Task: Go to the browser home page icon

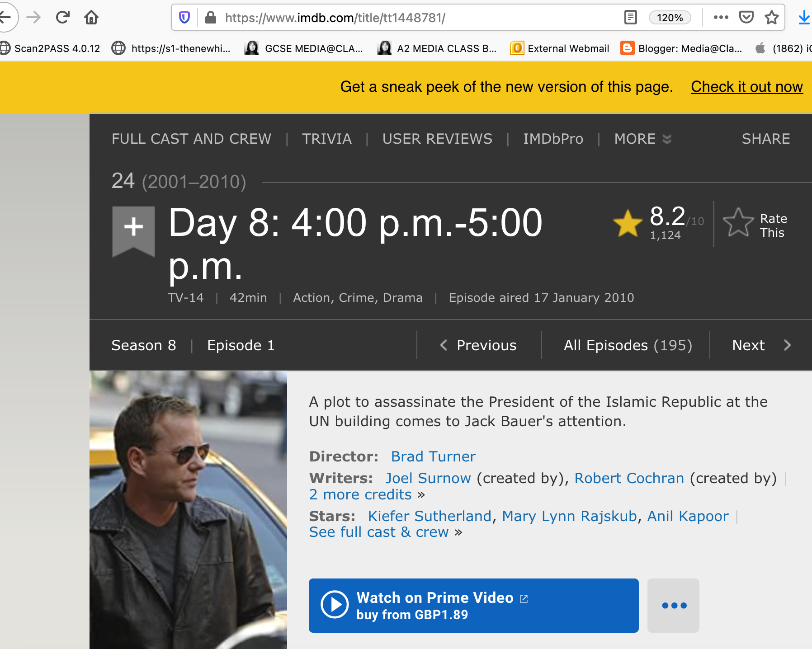Action: point(91,18)
